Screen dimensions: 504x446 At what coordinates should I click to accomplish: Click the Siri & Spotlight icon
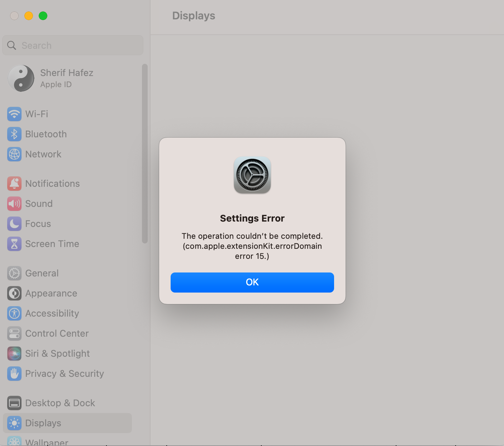click(x=14, y=354)
